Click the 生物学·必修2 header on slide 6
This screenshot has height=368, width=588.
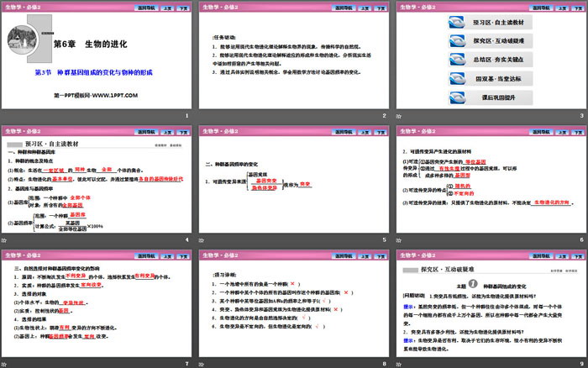click(x=417, y=131)
